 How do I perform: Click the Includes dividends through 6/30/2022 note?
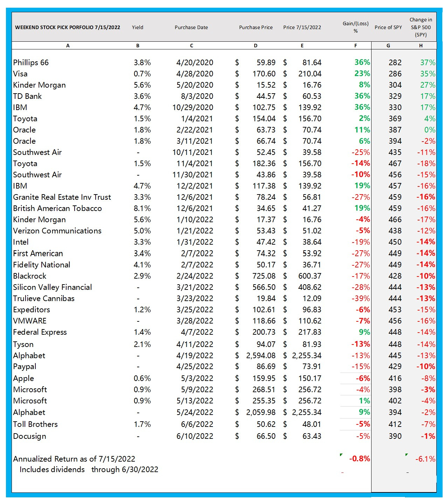tap(89, 469)
